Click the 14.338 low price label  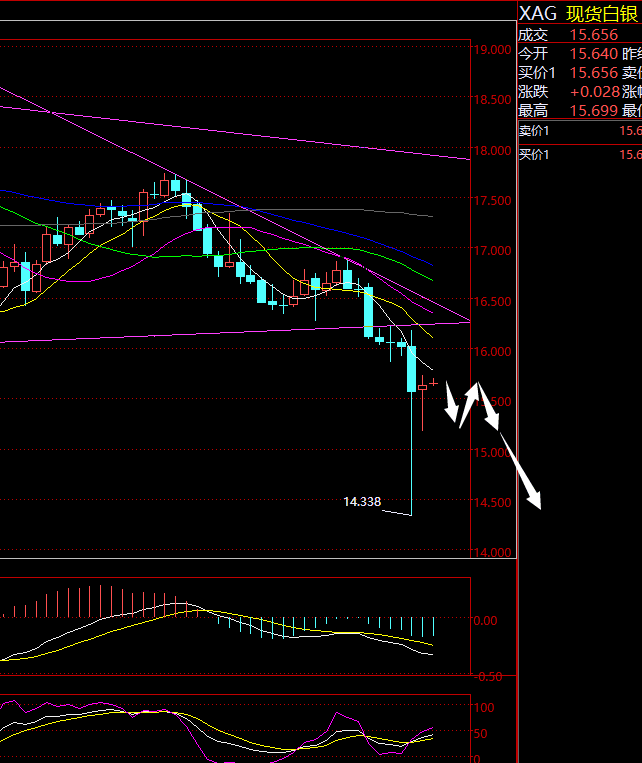click(362, 502)
